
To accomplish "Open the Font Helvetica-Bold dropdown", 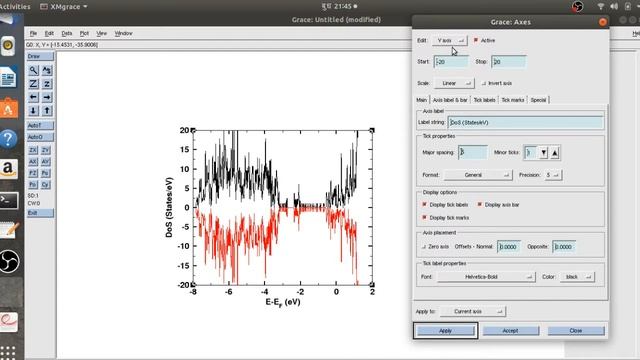I will [486, 277].
